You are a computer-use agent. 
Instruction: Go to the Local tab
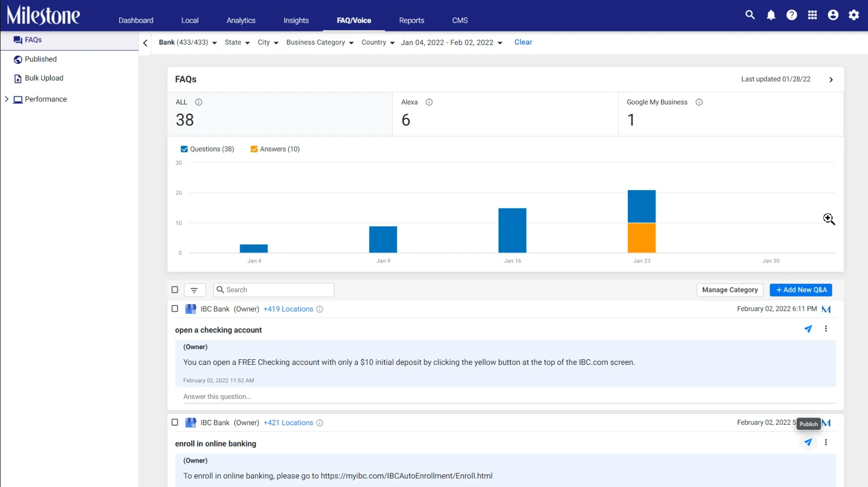tap(190, 20)
